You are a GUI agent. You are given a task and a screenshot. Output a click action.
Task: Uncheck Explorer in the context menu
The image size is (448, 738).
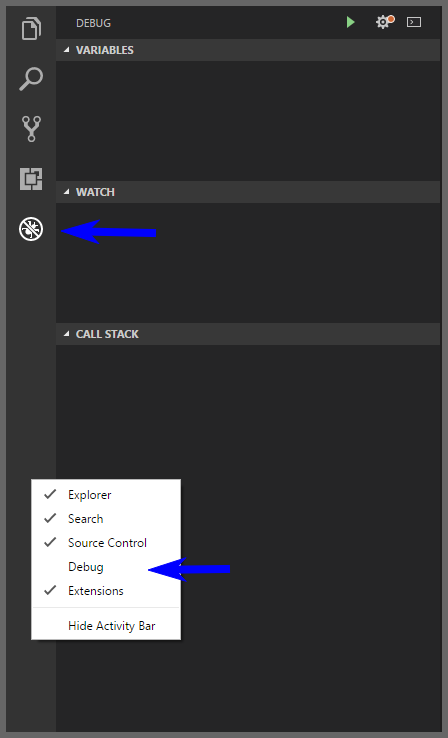coord(106,495)
